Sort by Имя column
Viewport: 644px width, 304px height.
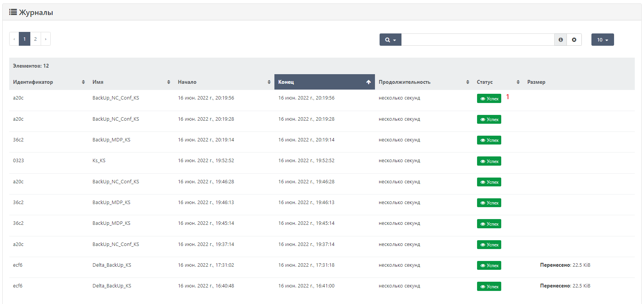click(131, 82)
